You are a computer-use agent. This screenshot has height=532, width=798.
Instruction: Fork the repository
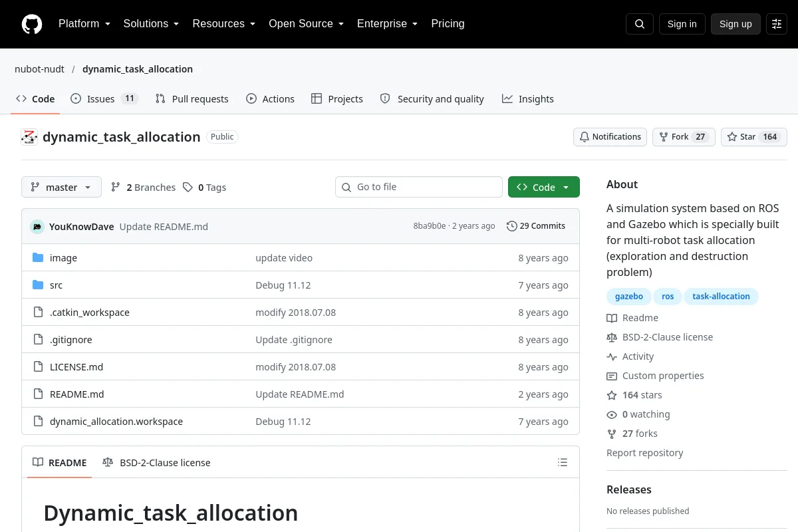click(684, 136)
